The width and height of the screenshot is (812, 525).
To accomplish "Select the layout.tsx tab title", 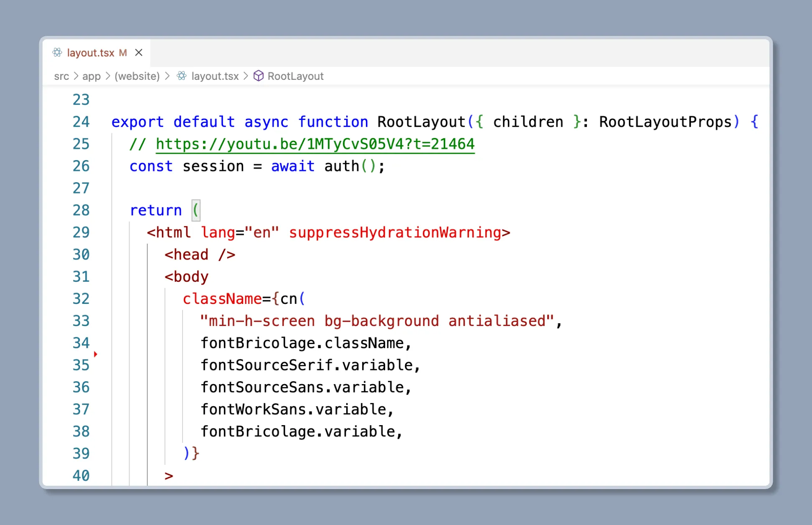I will click(x=90, y=53).
